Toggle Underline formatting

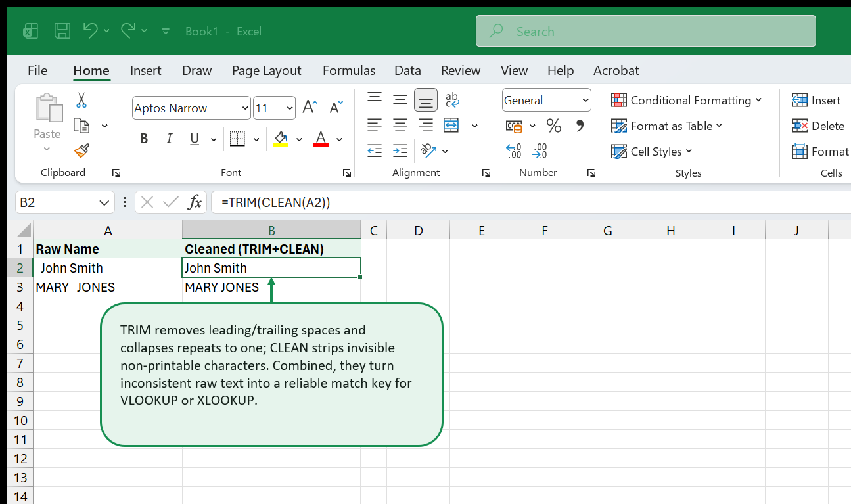click(195, 139)
